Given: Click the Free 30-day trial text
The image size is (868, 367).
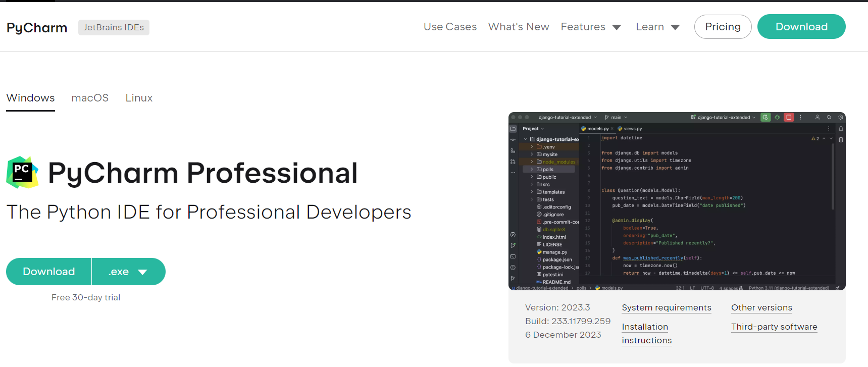Looking at the screenshot, I should [x=86, y=297].
